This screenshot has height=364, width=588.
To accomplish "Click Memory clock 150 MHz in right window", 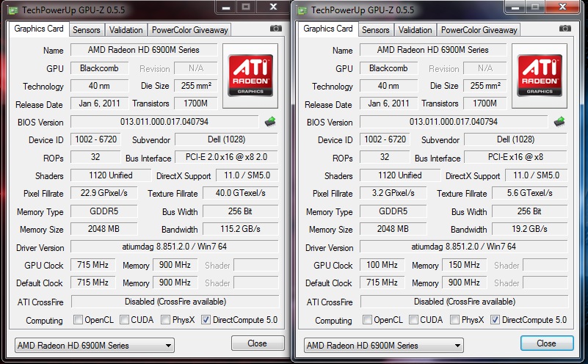I will [x=464, y=265].
